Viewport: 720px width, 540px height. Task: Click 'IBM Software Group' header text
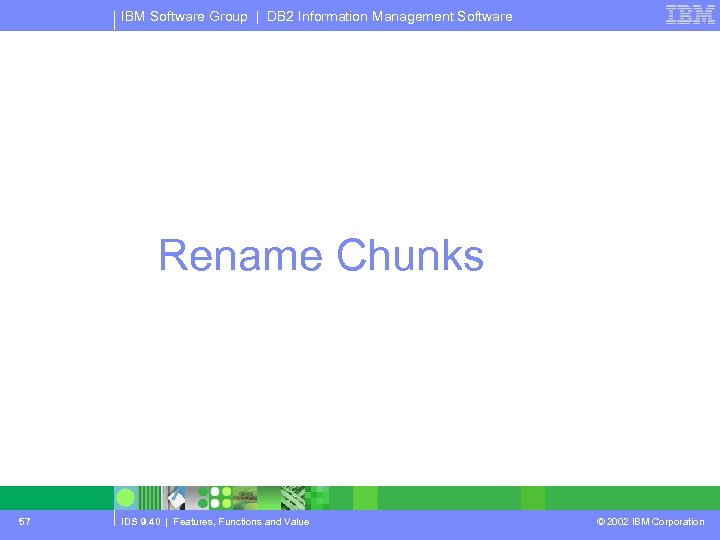184,17
